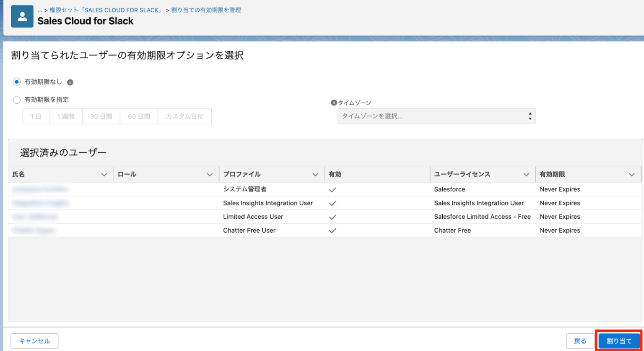Open the 有効期限 column menu chevron
This screenshot has height=351, width=644.
click(x=631, y=175)
